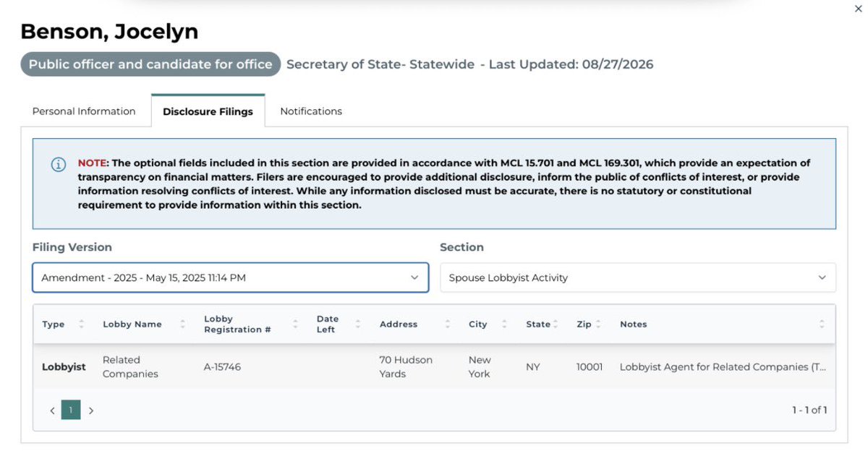Sort the City column arrows

point(504,324)
